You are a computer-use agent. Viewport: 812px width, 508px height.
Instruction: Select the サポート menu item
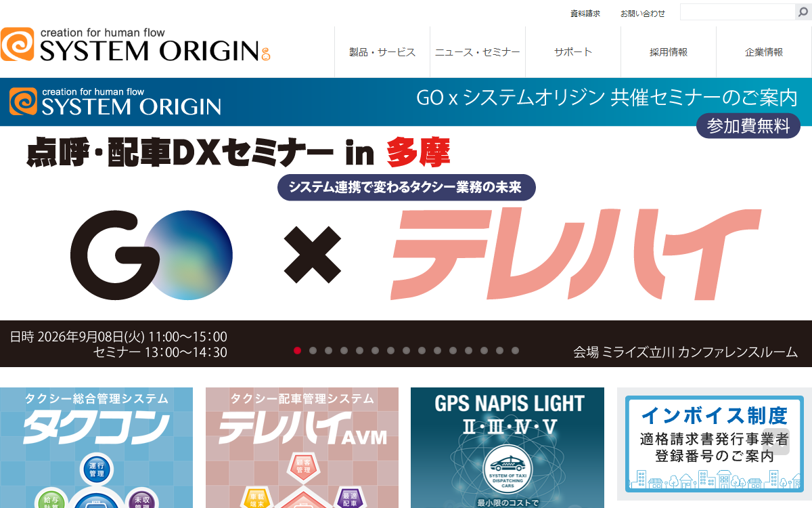point(573,52)
